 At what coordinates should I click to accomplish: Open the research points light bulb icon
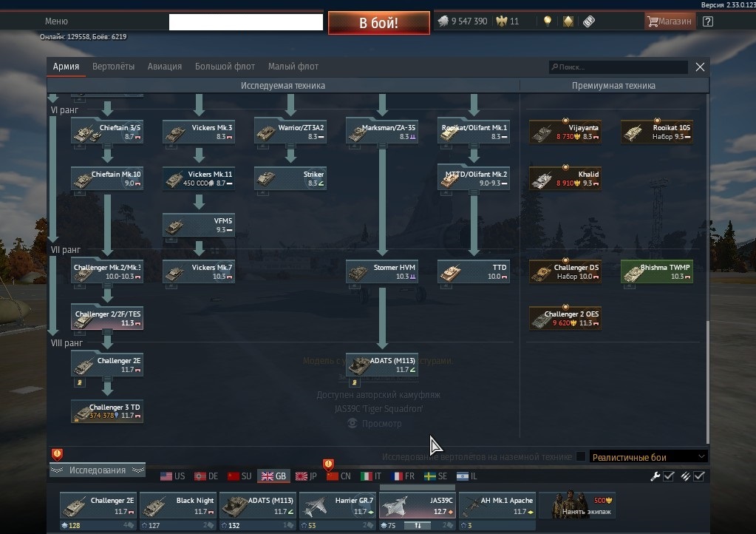point(548,21)
